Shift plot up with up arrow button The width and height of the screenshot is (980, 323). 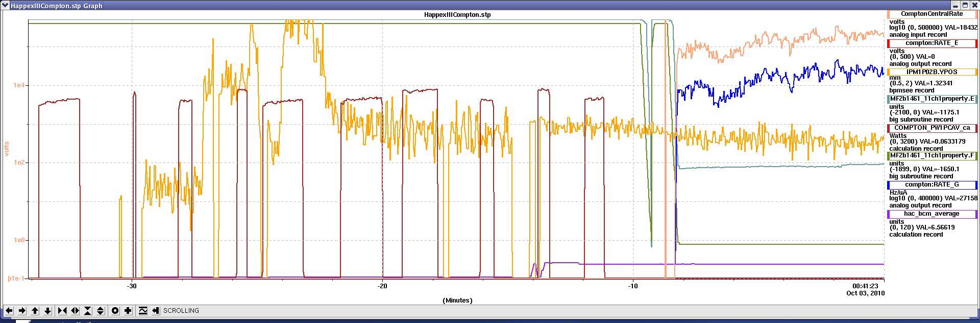(35, 310)
